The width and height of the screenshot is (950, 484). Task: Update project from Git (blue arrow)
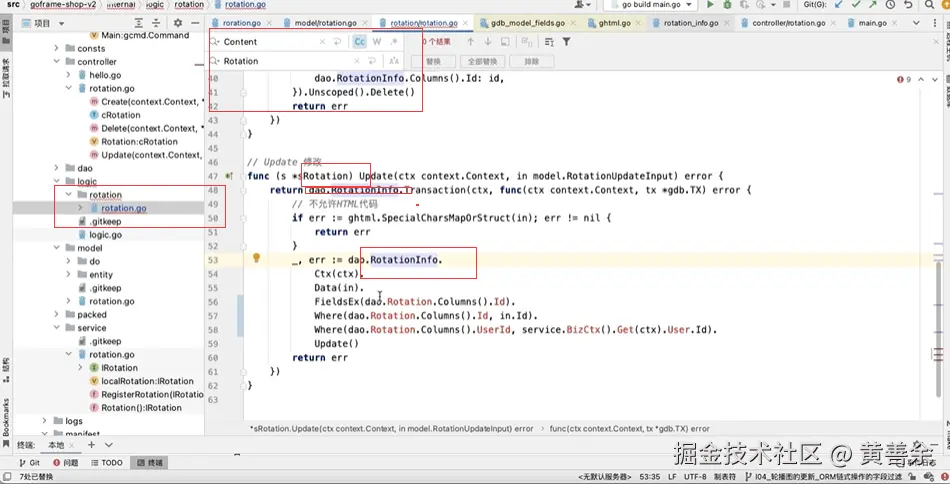(839, 4)
